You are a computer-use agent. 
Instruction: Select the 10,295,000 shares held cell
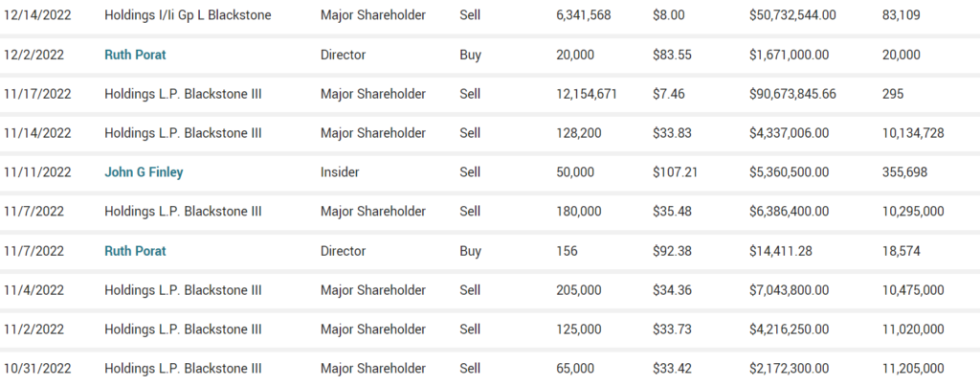[x=913, y=212]
